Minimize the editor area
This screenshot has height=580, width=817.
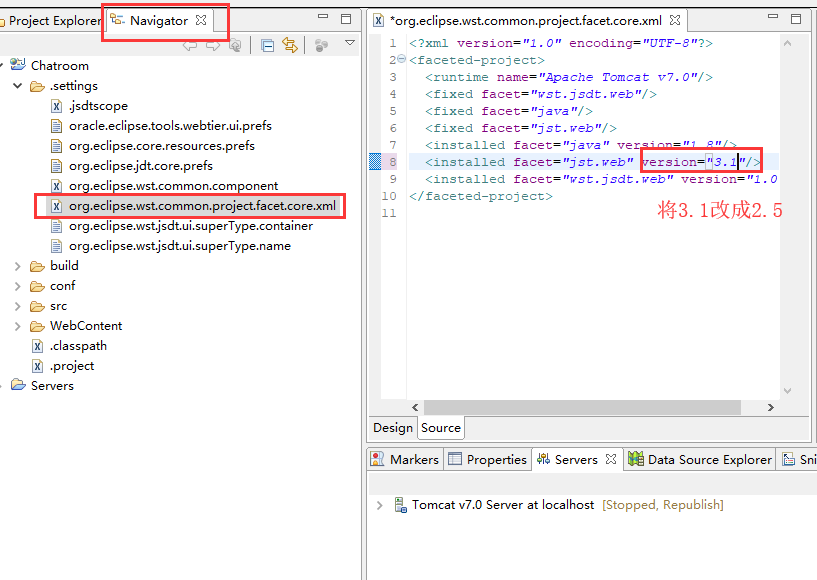point(773,17)
